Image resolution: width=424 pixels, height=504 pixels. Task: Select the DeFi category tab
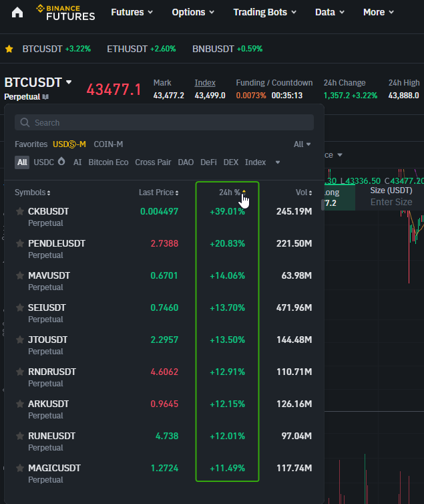point(208,162)
